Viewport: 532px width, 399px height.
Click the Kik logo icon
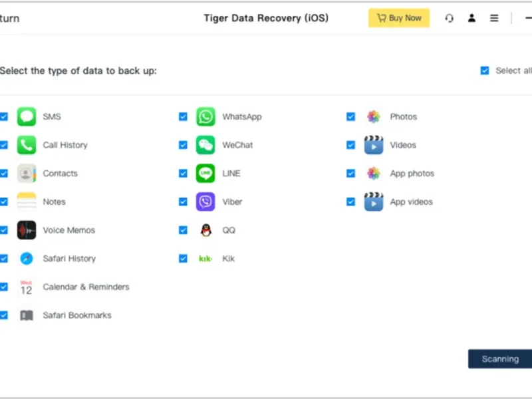point(205,259)
